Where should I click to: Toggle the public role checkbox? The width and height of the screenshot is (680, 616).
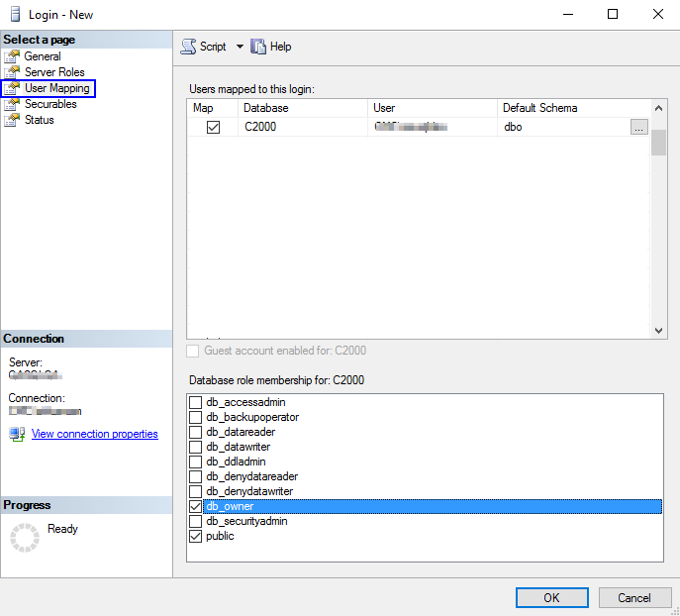coord(196,536)
